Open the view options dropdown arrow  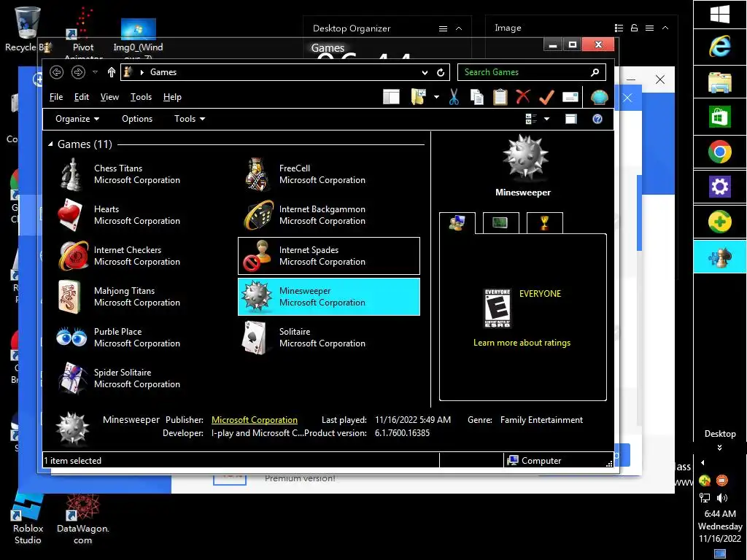[546, 119]
